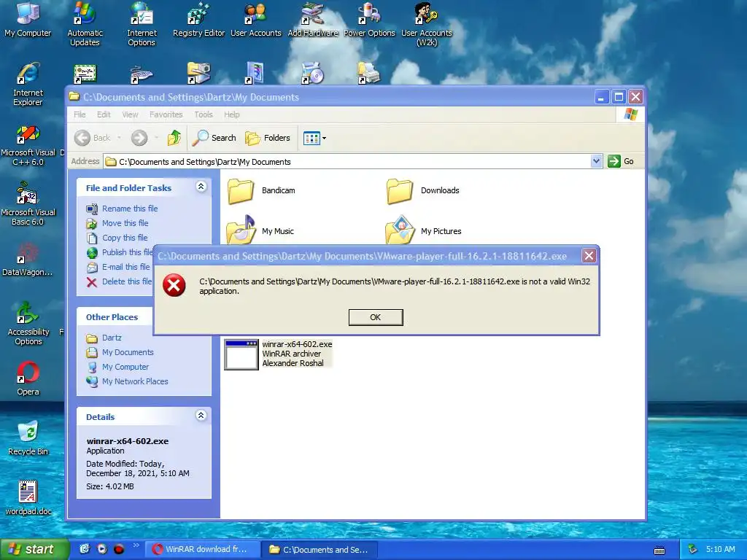Select the My Pictures folder
Screen dimensions: 747x560
pyautogui.click(x=423, y=230)
